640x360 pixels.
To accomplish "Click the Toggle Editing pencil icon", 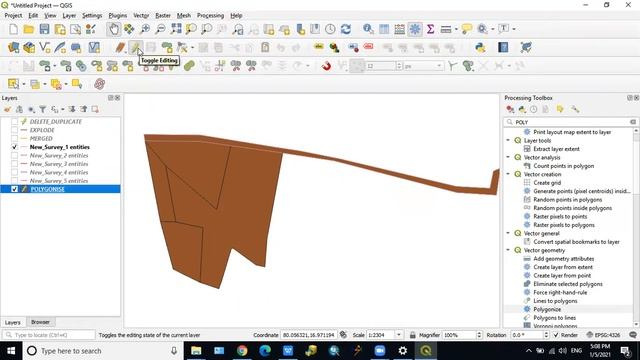I will pyautogui.click(x=135, y=47).
